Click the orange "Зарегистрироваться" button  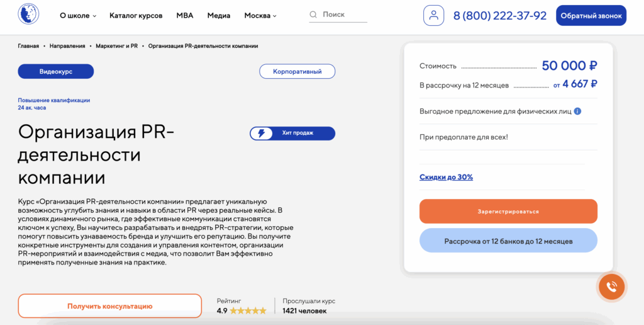click(508, 212)
